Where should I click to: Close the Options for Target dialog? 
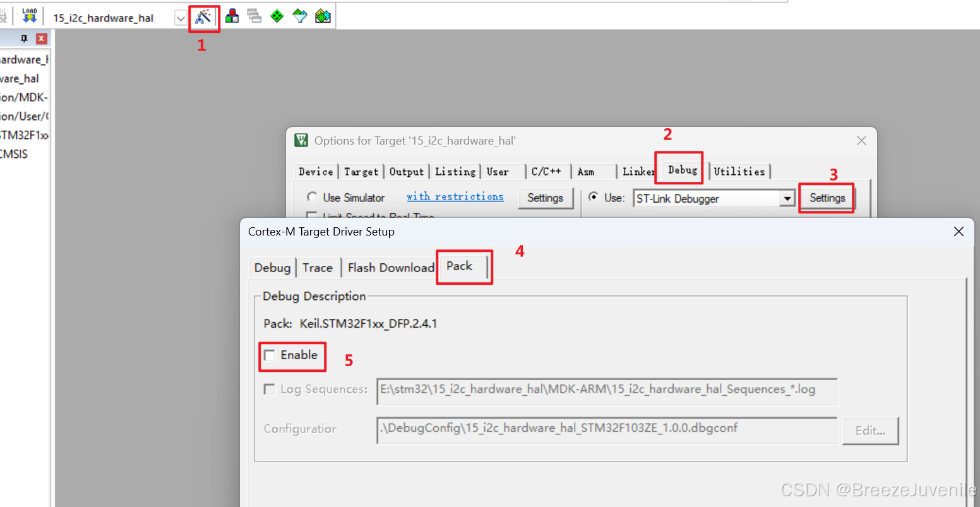tap(861, 141)
